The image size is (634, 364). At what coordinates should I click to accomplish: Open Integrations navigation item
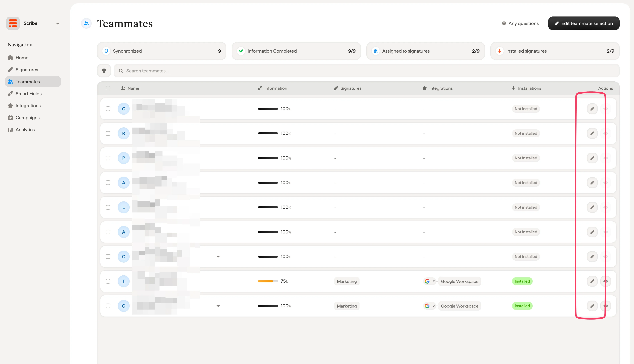[33, 106]
